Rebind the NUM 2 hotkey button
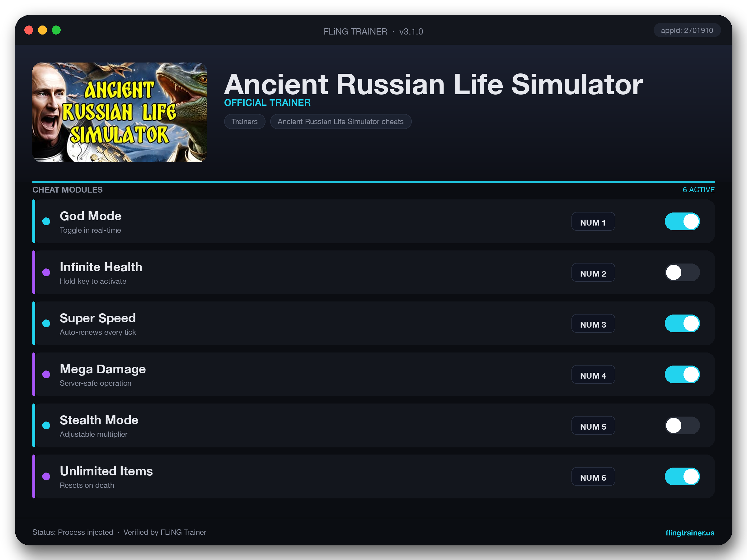This screenshot has width=747, height=560. tap(593, 273)
